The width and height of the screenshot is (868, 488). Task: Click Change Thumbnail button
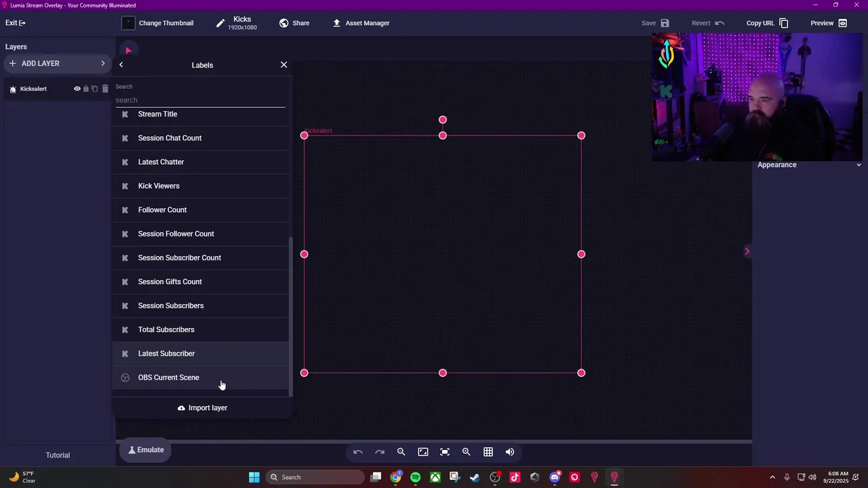click(x=158, y=23)
